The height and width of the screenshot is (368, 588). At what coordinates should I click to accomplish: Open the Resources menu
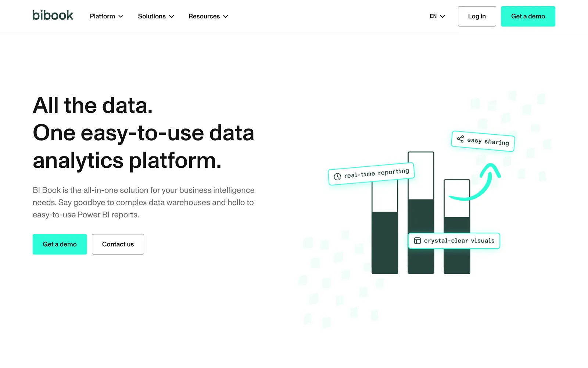coord(208,16)
